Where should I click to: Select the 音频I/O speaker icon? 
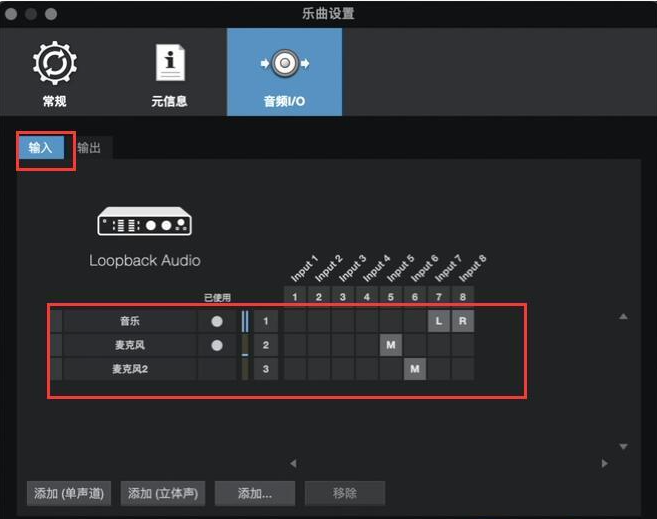(x=285, y=63)
